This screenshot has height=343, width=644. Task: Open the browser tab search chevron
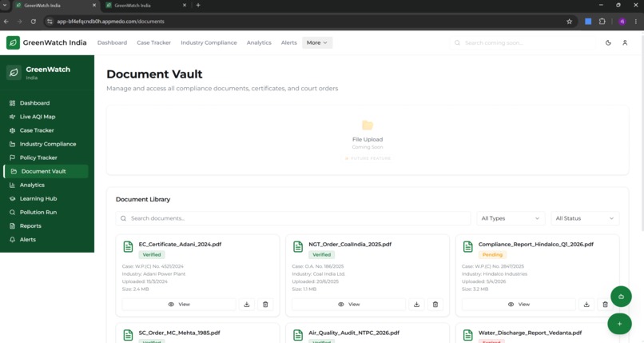tap(5, 6)
